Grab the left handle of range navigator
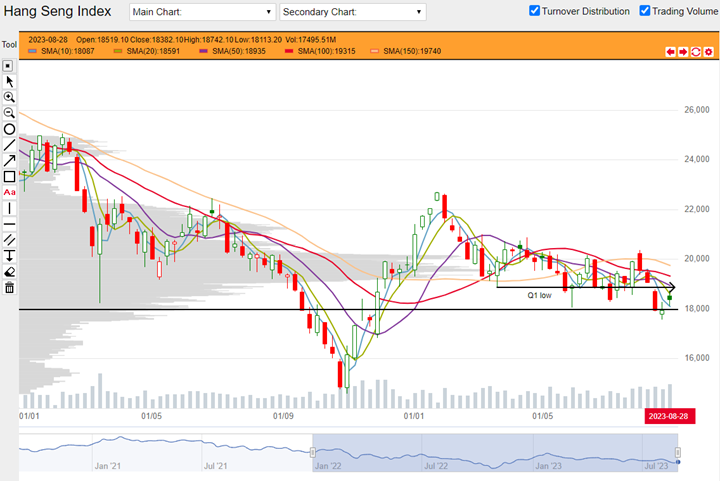Screen dimensions: 720x481 [313, 453]
